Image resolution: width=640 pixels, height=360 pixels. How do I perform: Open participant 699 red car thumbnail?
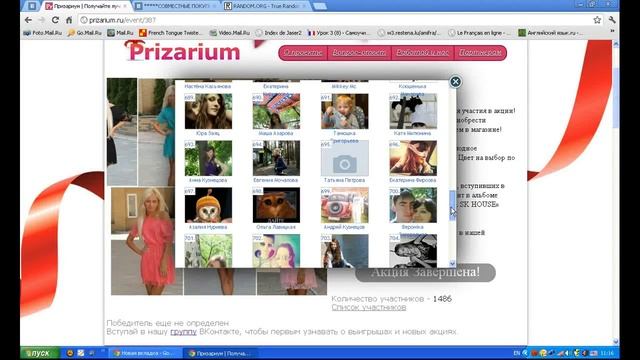[x=344, y=205]
